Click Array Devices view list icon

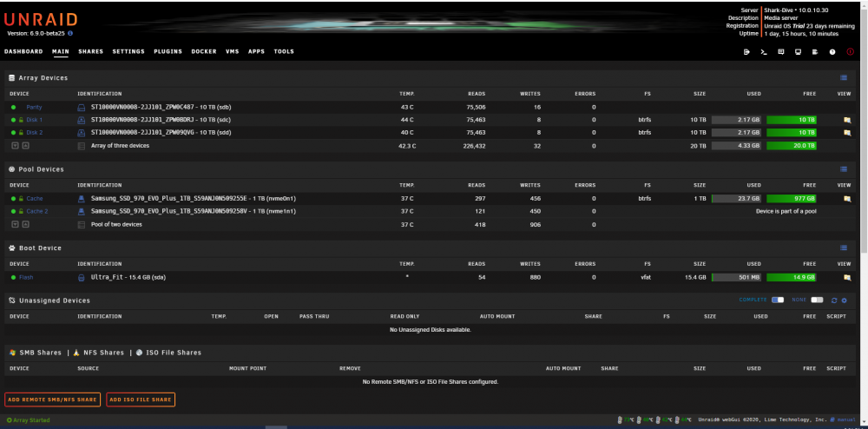(x=844, y=78)
